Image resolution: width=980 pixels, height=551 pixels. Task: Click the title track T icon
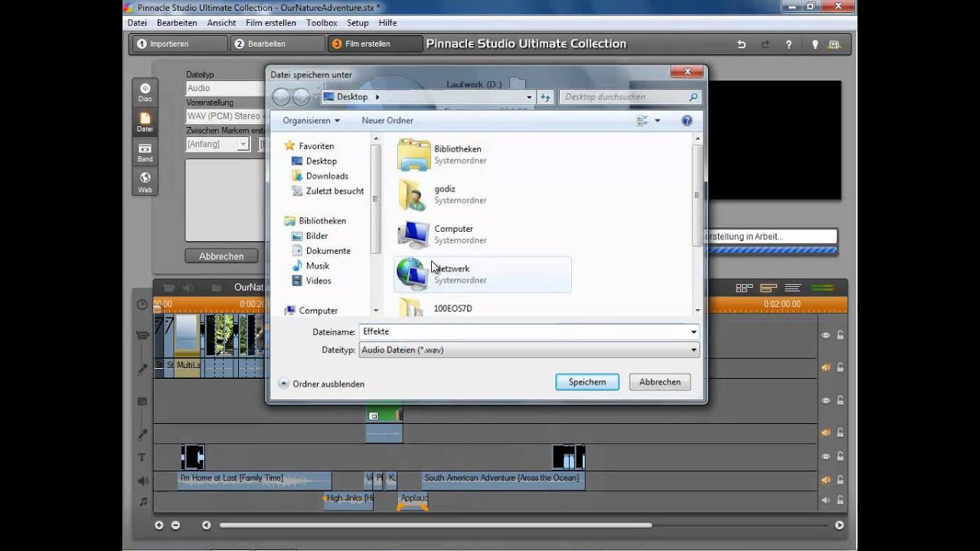tap(142, 458)
